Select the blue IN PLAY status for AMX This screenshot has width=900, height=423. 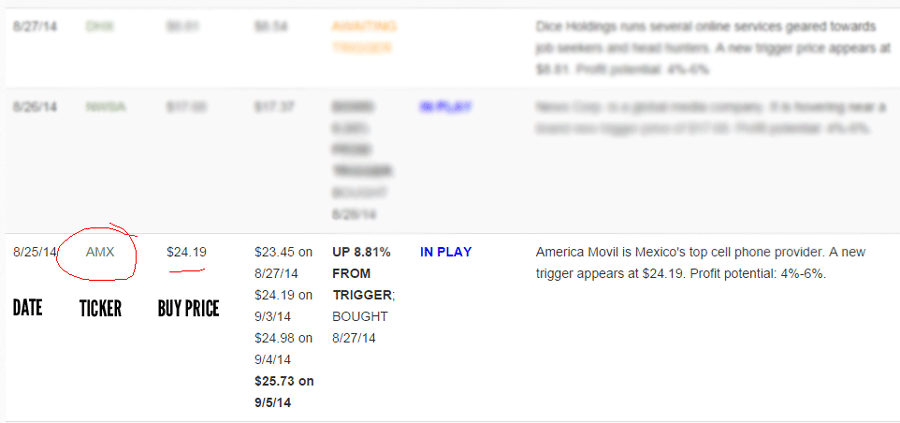pos(445,252)
